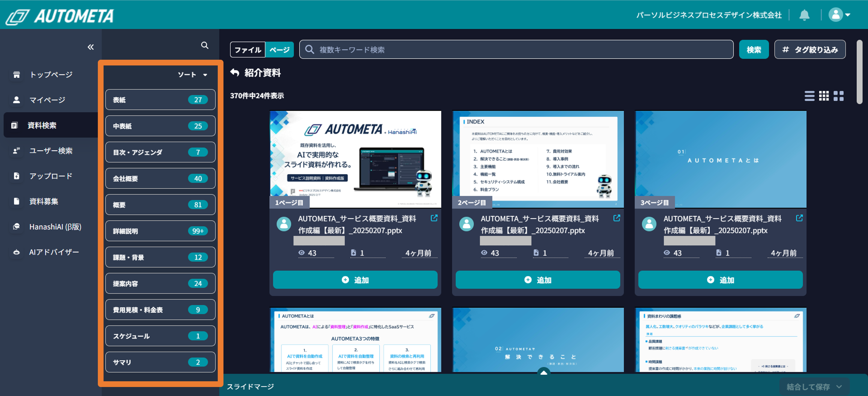Open external link on 3ページ目 card
Image resolution: width=868 pixels, height=396 pixels.
[799, 218]
